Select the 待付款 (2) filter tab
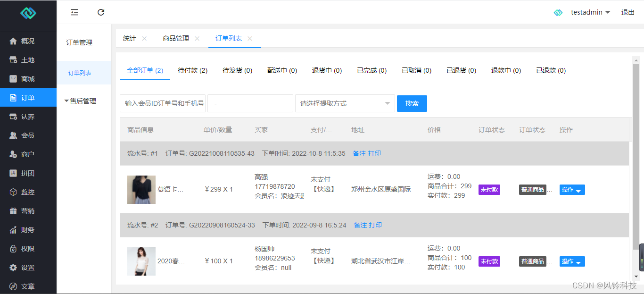 193,70
